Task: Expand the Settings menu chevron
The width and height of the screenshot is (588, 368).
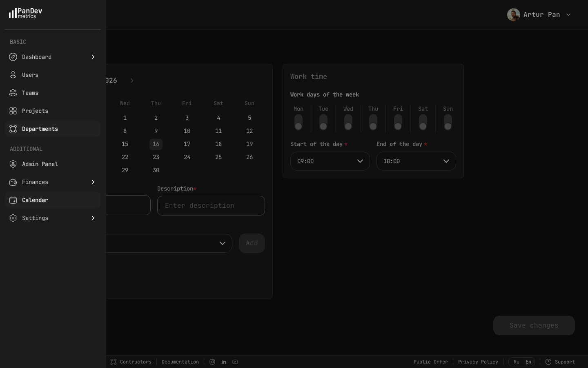Action: tap(93, 218)
